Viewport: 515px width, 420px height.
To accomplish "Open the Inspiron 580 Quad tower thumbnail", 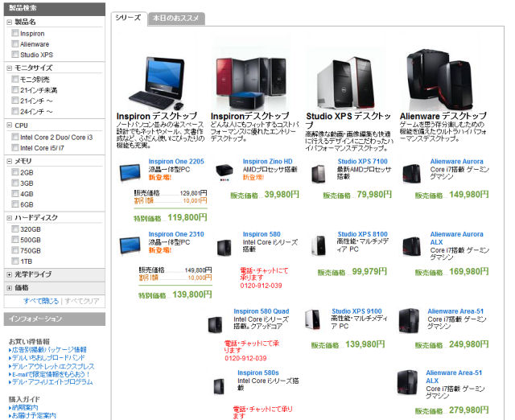I will pos(216,324).
